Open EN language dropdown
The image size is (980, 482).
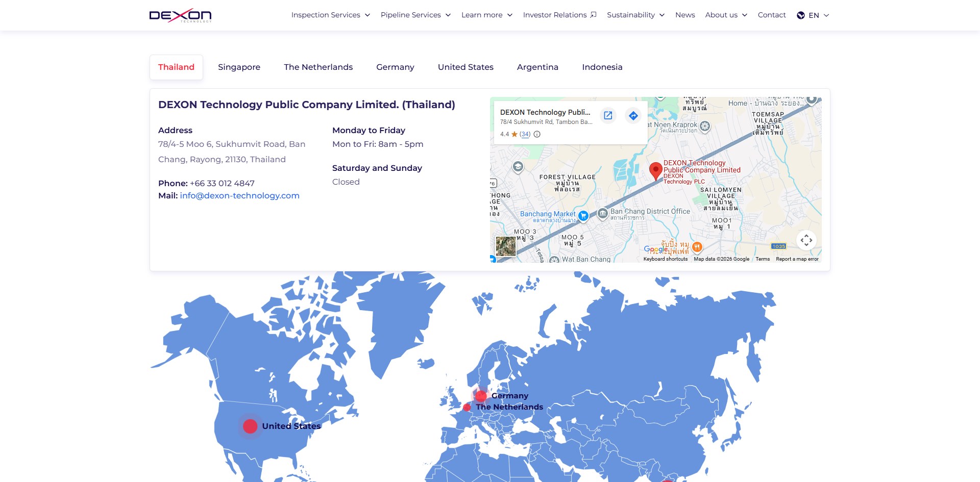pyautogui.click(x=813, y=15)
